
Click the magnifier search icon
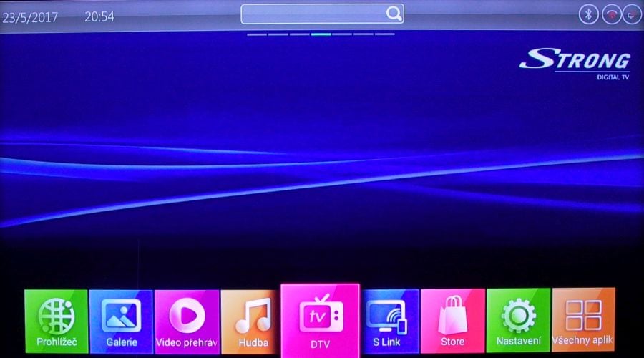pos(394,14)
